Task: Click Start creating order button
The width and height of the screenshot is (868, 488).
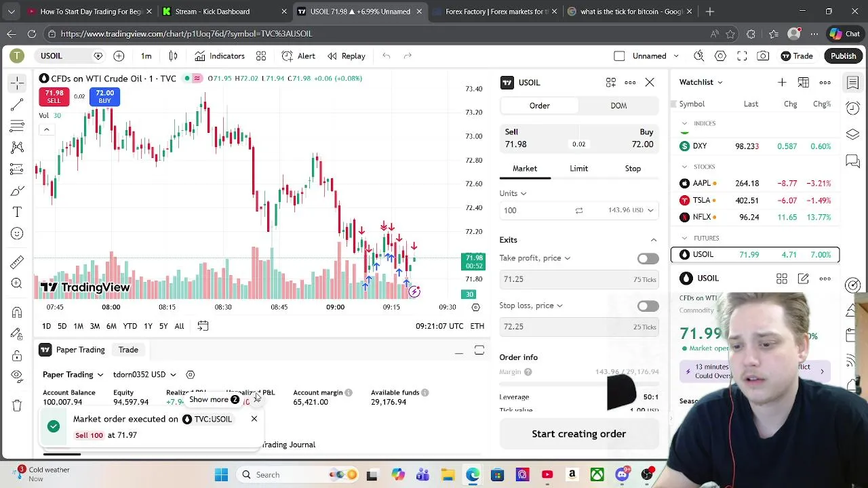Action: pos(579,434)
